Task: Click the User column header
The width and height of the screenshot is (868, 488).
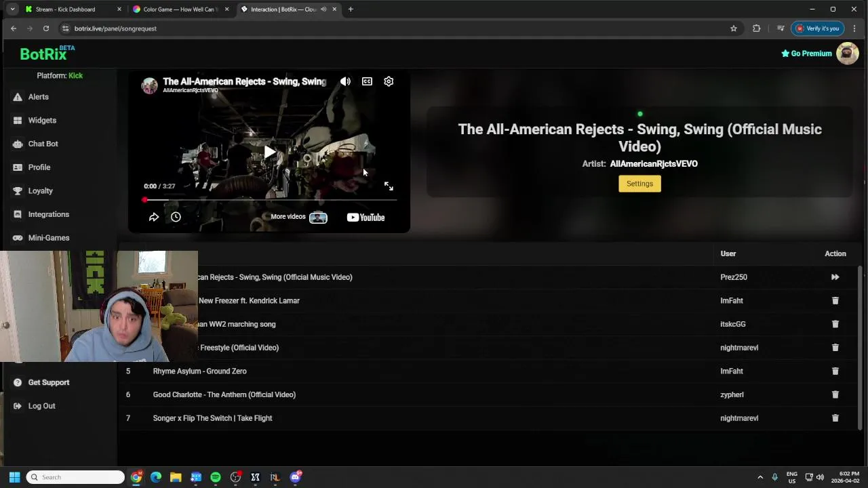Action: click(728, 253)
